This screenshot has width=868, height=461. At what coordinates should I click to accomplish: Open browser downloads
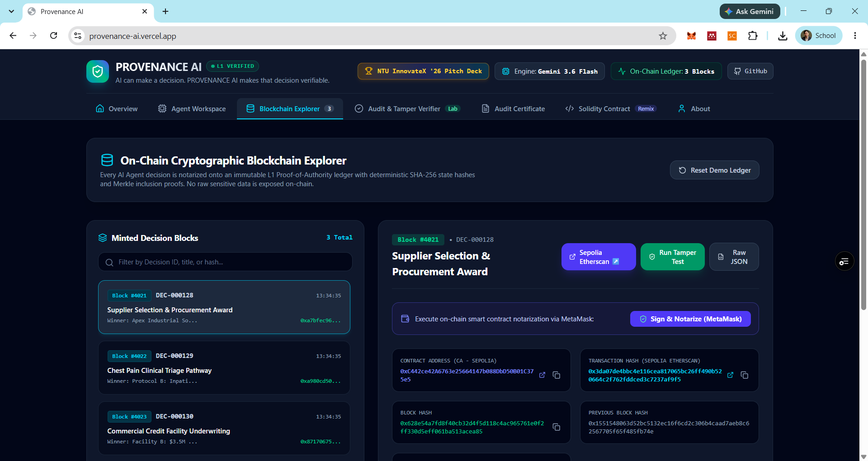(783, 36)
